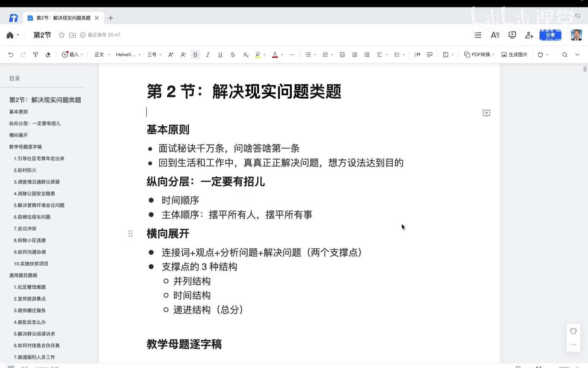The height and width of the screenshot is (368, 588).
Task: Open the document hamburger menu
Action: click(478, 35)
